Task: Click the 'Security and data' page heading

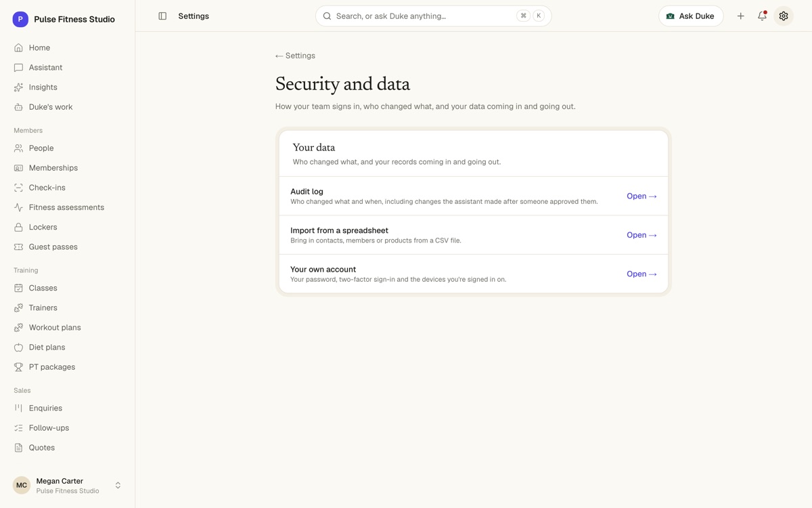Action: [342, 84]
